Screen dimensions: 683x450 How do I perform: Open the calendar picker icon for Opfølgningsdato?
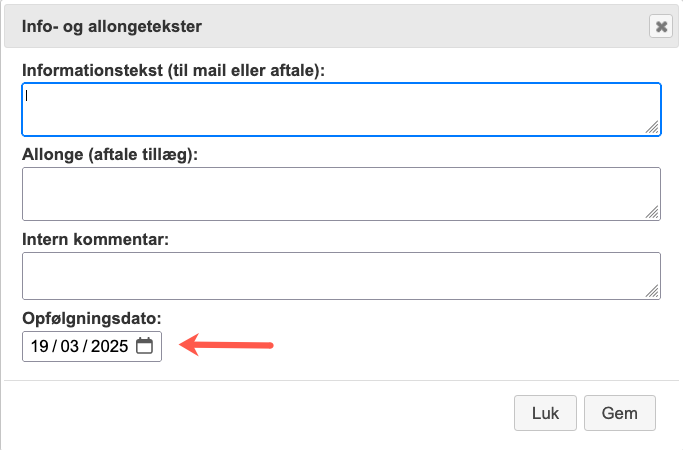pos(144,346)
